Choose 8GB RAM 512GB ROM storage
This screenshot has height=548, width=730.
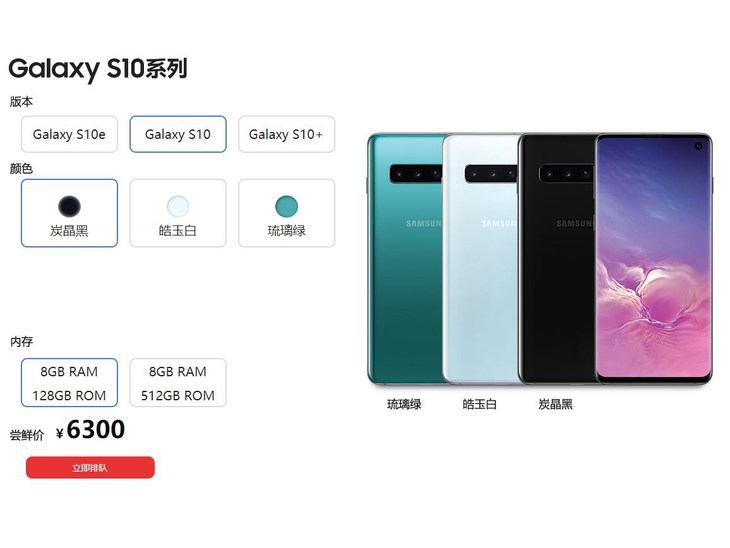point(178,383)
